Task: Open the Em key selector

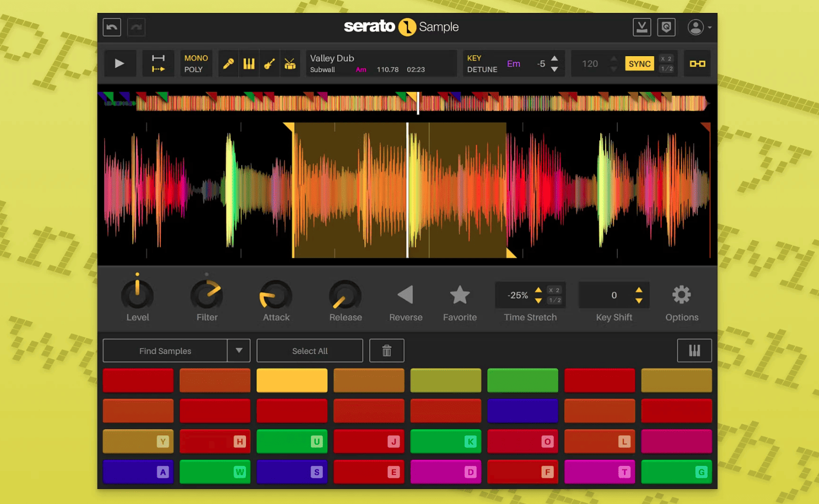Action: coord(514,64)
